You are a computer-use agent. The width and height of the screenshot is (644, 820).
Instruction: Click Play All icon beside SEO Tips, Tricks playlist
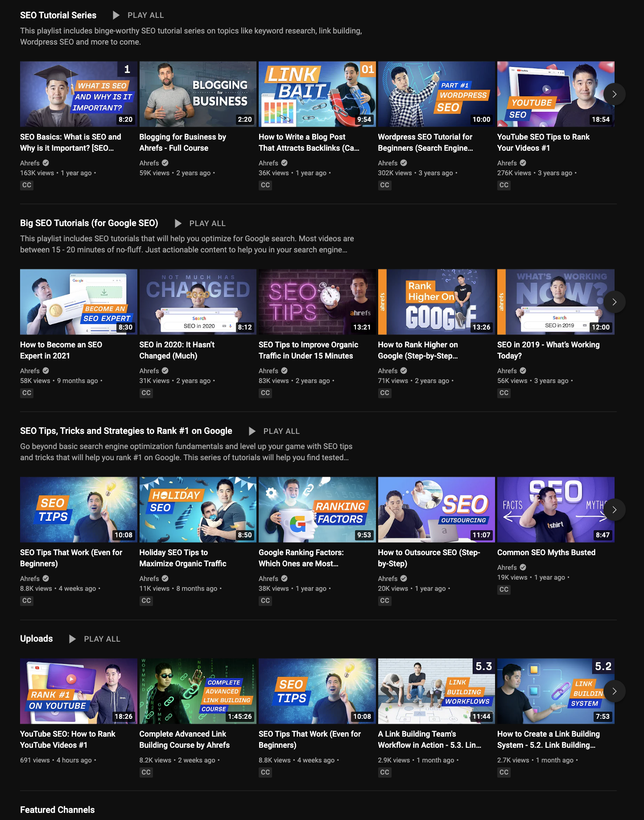click(252, 431)
